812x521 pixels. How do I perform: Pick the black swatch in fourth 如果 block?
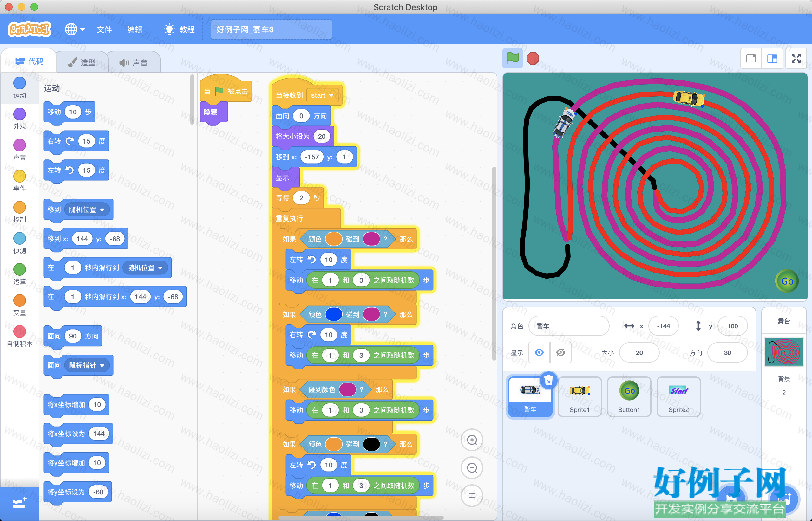(x=371, y=444)
